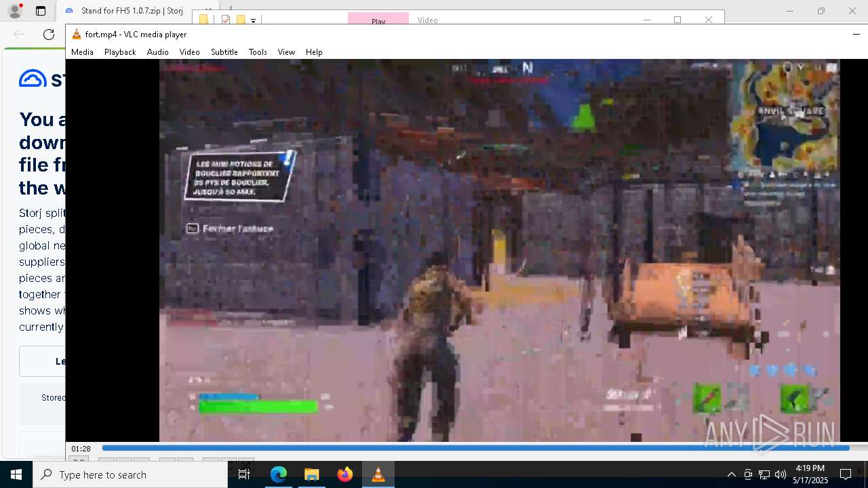The height and width of the screenshot is (488, 868).
Task: Click the tray icon beside the hidden-icons chevron
Action: (748, 474)
